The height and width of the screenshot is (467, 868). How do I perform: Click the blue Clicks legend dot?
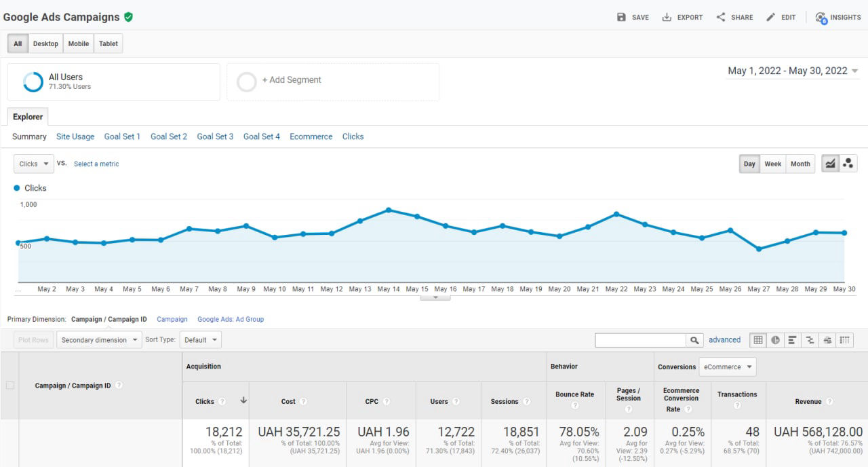(x=17, y=188)
